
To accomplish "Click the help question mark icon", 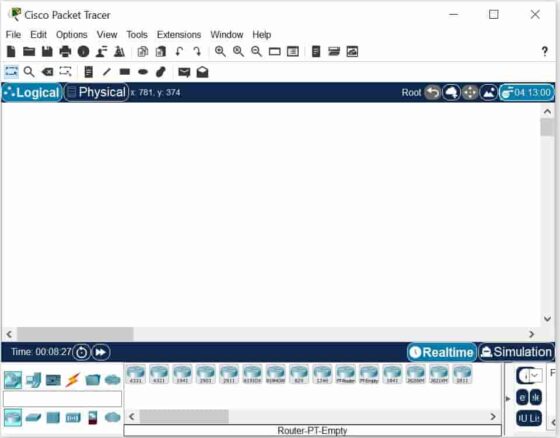I will pyautogui.click(x=544, y=52).
